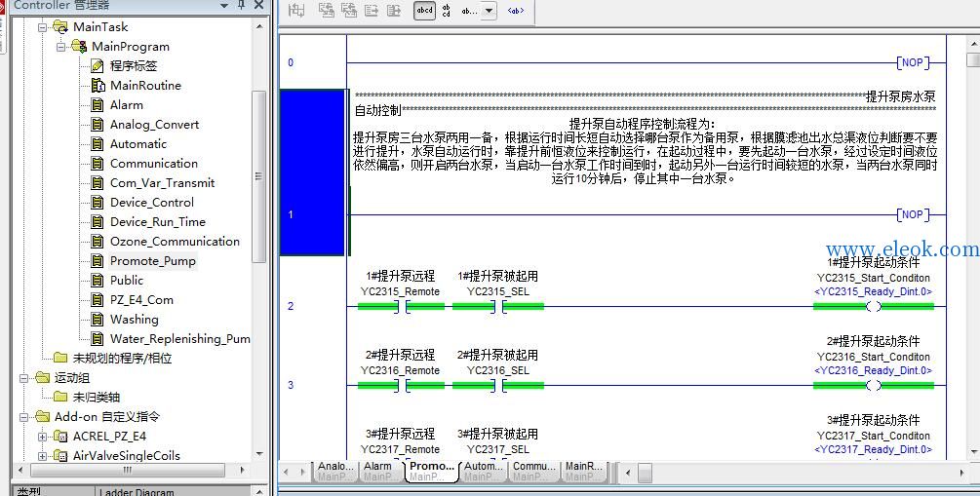Select the NOP instruction on rung 0
The height and width of the screenshot is (496, 980).
[913, 62]
